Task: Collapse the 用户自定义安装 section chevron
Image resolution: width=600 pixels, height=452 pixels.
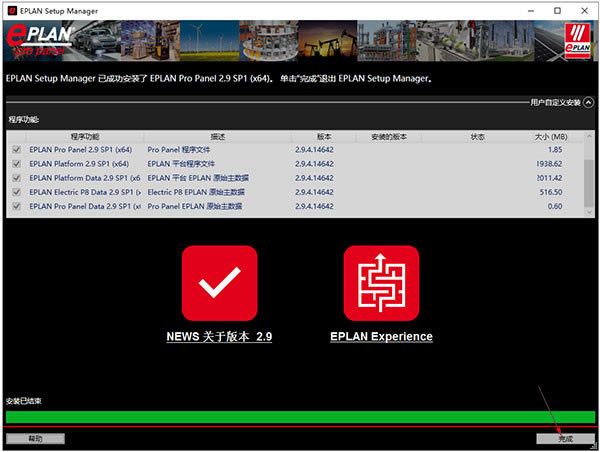Action: (588, 102)
